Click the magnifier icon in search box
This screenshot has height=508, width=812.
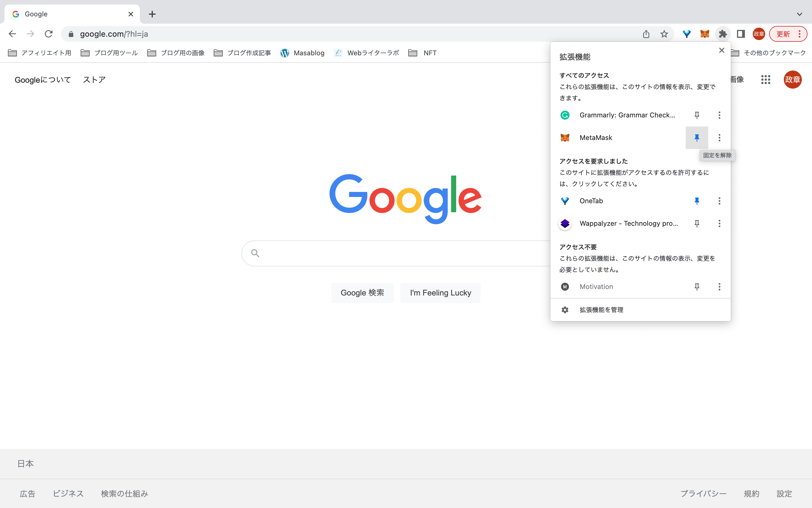coord(255,253)
